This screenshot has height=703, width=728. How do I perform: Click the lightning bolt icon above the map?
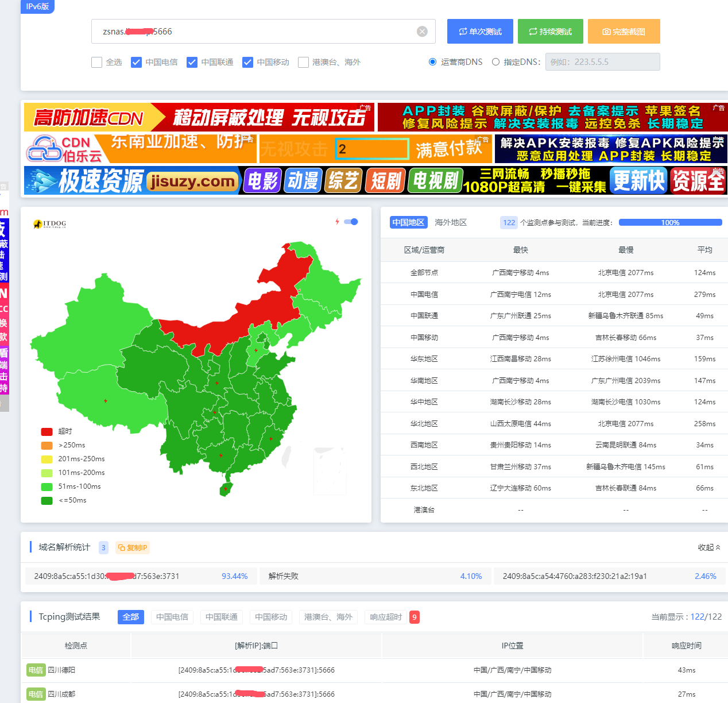click(x=338, y=222)
